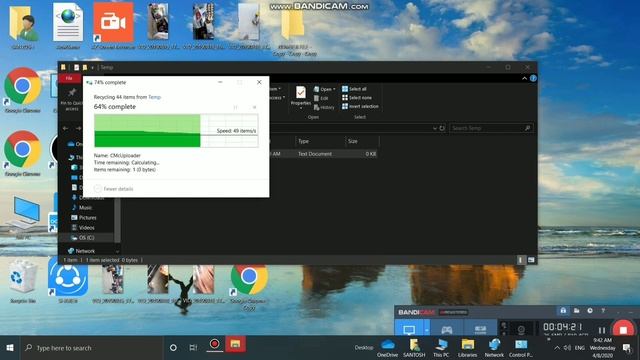Viewport: 640px width, 360px height.
Task: Switch to large icons view in status bar
Action: pos(531,260)
